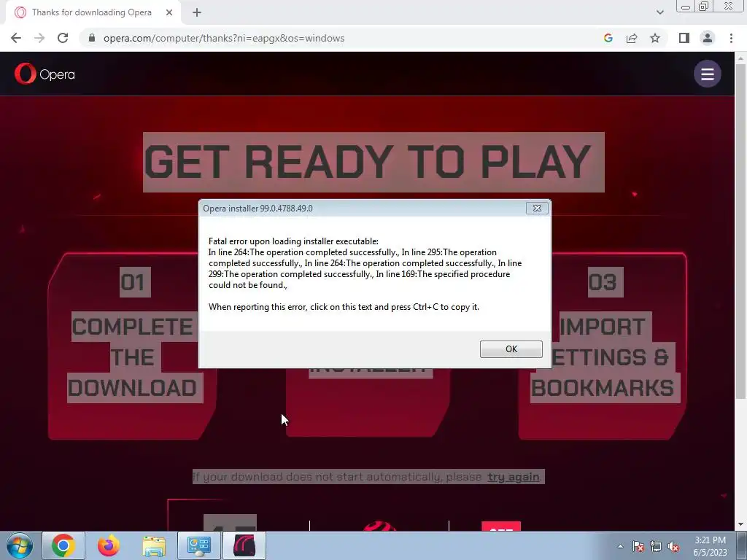Click OK in the Opera installer error dialog
The image size is (747, 560).
coord(511,349)
